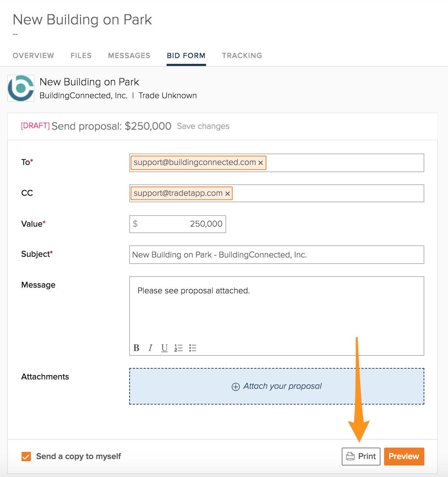Open the Tracking tab
The width and height of the screenshot is (448, 477).
click(242, 56)
